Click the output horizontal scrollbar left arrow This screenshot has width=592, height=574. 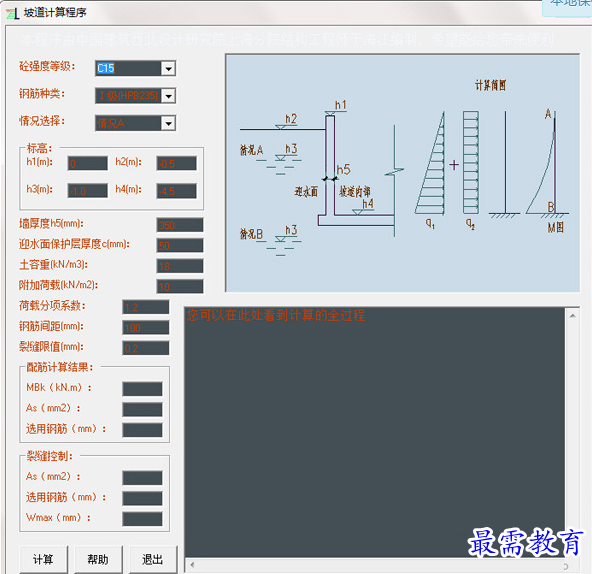(x=192, y=565)
